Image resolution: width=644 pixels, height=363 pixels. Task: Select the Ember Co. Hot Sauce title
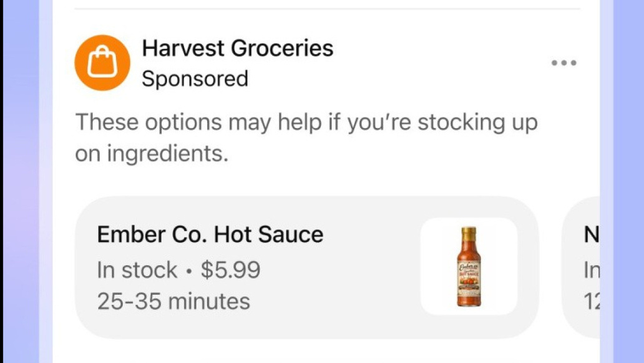[x=210, y=235]
